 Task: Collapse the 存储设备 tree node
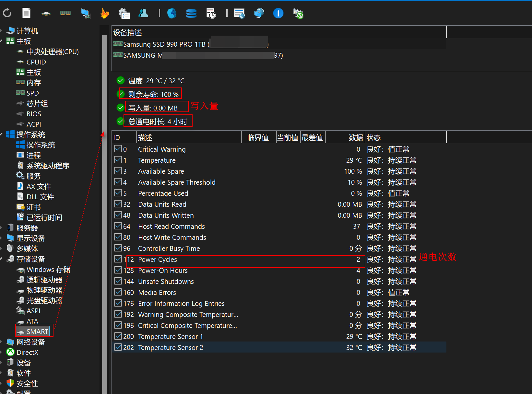(1, 259)
